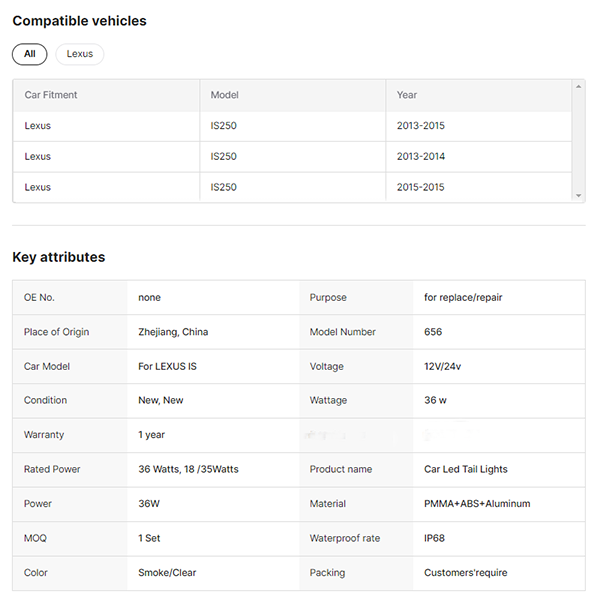Click the Color value Smoke/Clear

(x=168, y=573)
